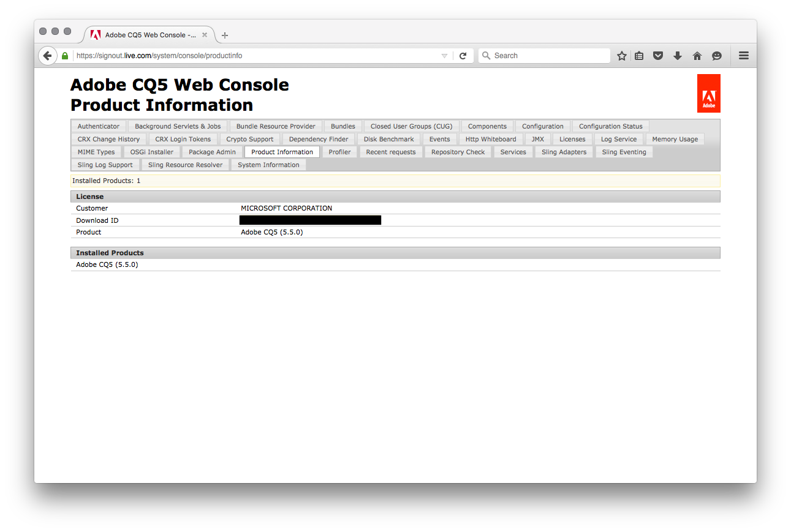Open the Disk Benchmark tab
791x532 pixels.
click(389, 139)
